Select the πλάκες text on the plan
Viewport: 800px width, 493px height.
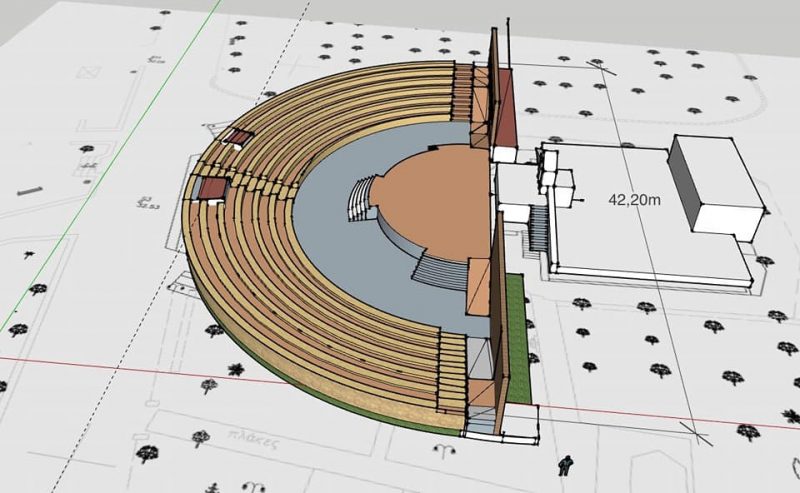click(x=253, y=438)
